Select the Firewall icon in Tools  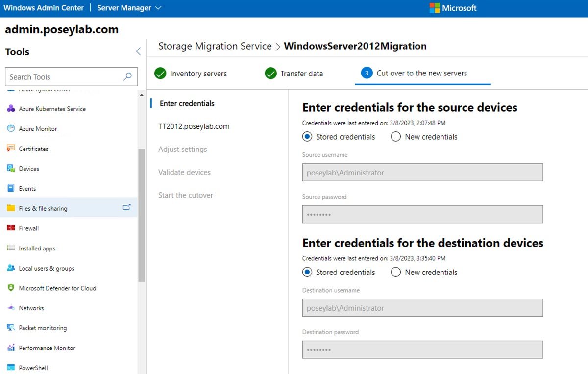pyautogui.click(x=11, y=228)
